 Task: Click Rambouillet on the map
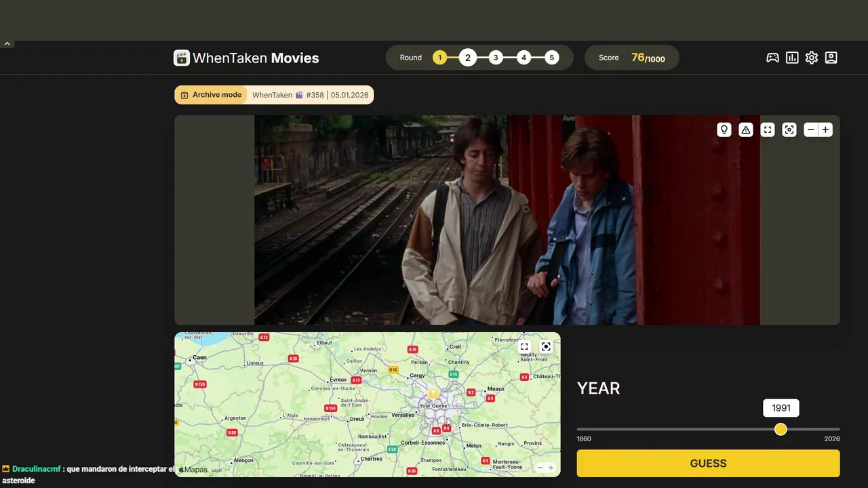(x=372, y=436)
